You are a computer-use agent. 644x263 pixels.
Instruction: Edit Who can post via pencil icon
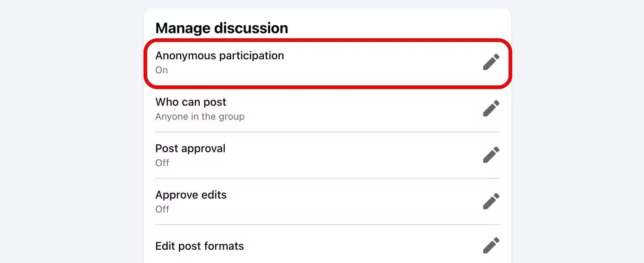[491, 109]
